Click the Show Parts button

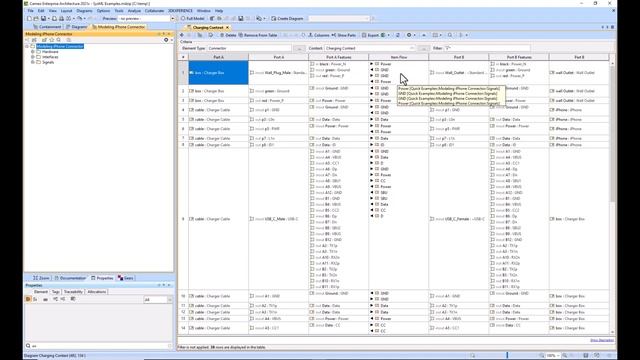[x=344, y=35]
